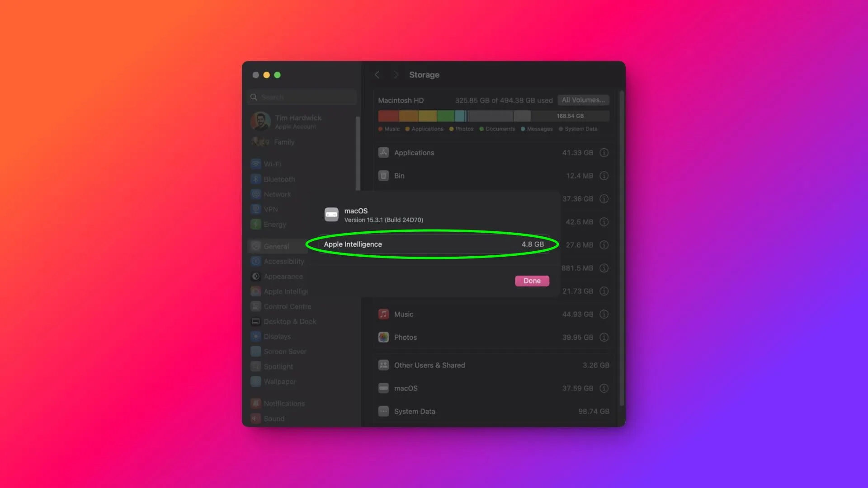Open Accessibility settings from the sidebar
The image size is (868, 488).
[256, 261]
